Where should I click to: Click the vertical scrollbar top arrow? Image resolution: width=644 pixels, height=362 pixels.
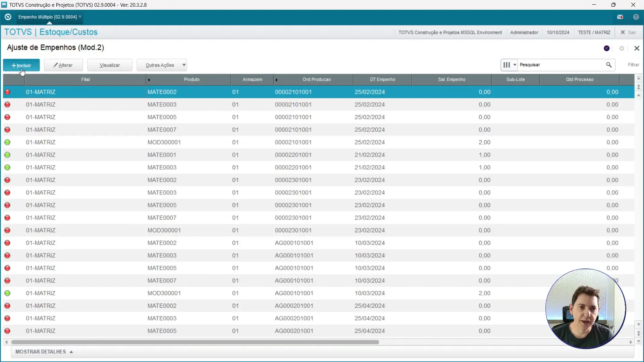[x=639, y=78]
